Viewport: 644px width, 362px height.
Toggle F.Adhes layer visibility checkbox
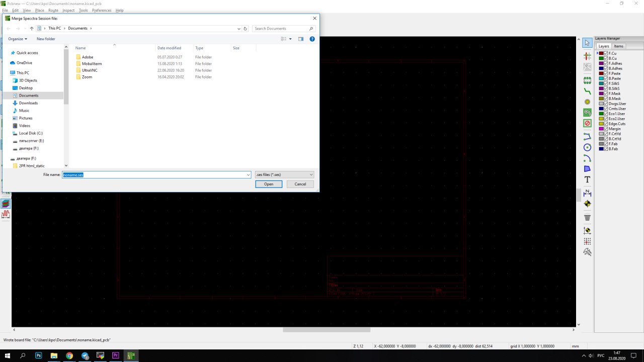[606, 63]
